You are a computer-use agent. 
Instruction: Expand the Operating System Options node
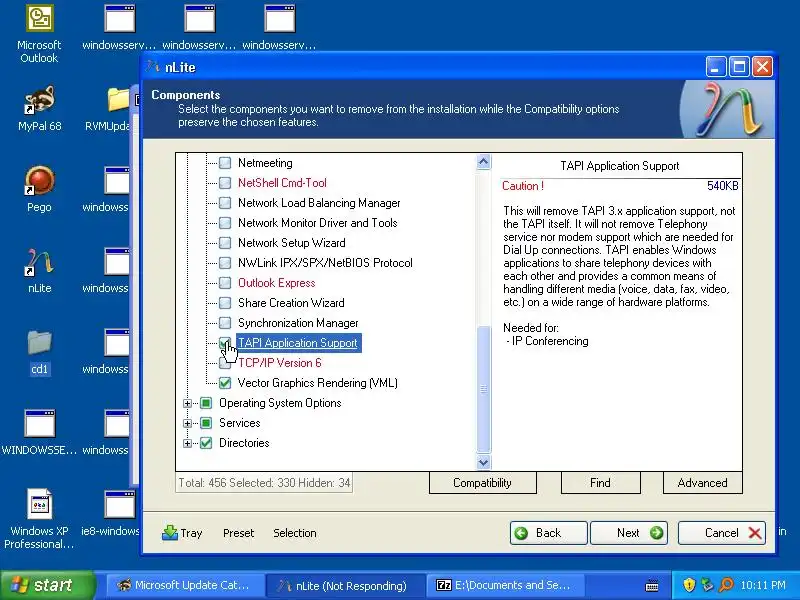pyautogui.click(x=187, y=404)
